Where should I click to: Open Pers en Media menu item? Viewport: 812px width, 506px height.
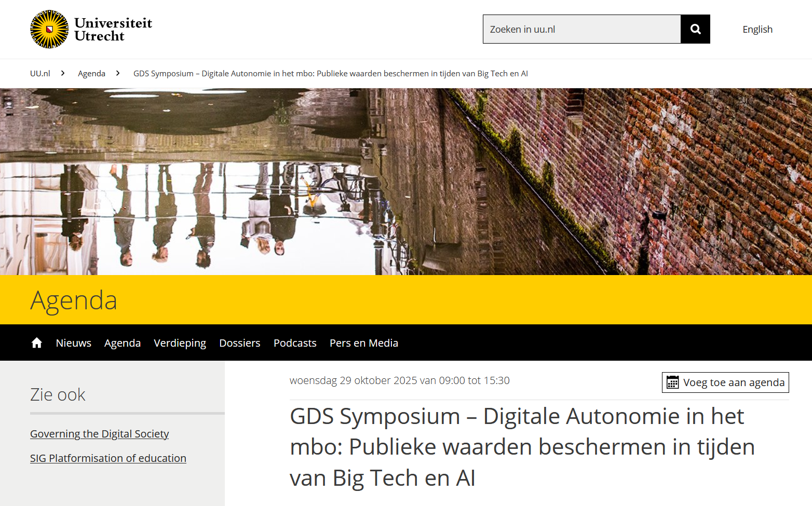click(364, 343)
